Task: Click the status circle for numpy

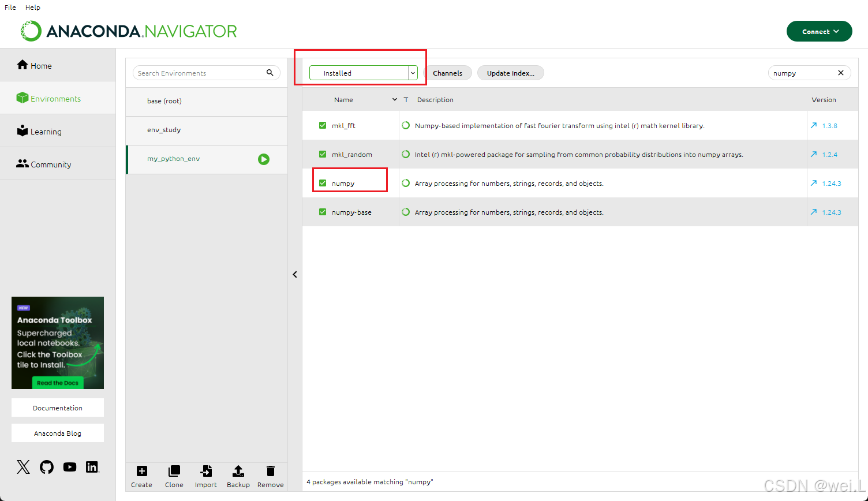Action: 406,183
